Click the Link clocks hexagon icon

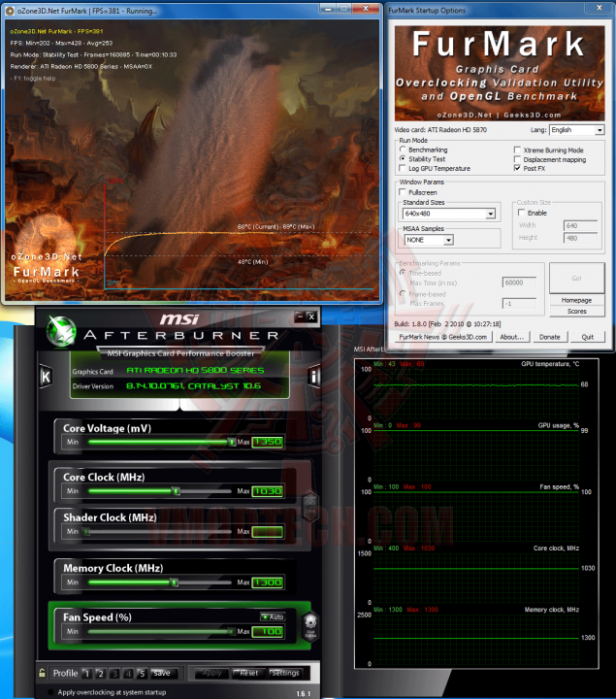(310, 507)
